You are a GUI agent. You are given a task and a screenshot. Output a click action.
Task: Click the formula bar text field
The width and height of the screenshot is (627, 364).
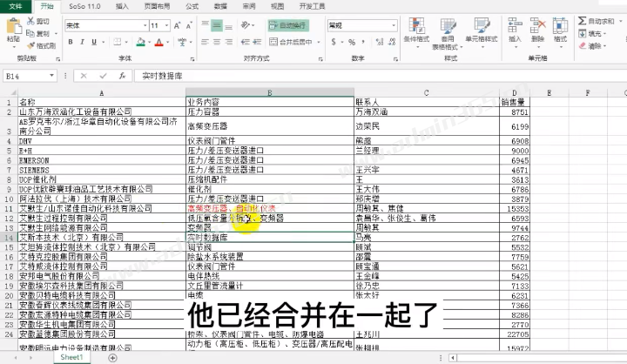[x=380, y=76]
